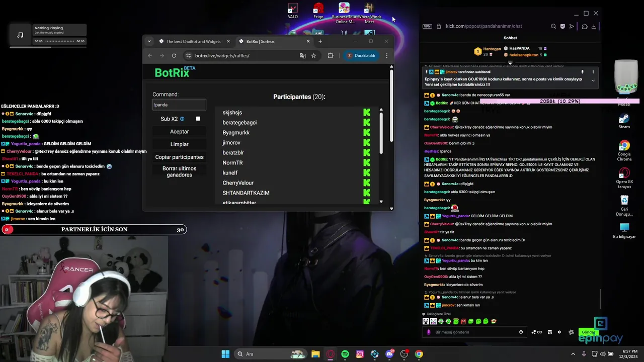Click the send/flow arrow icon in Opera GX
This screenshot has width=644, height=362.
click(x=572, y=26)
